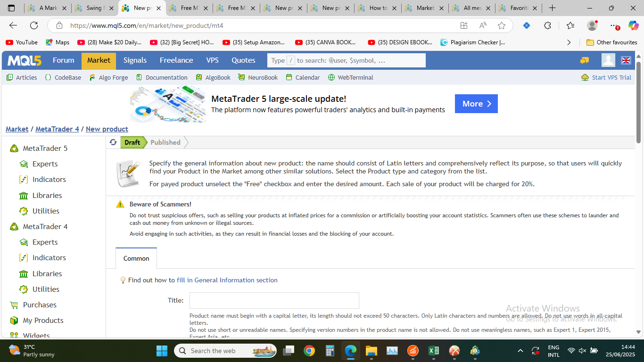This screenshot has width=644, height=362.
Task: Click the MetaTrader 5 update banner thumbnail
Action: [168, 104]
